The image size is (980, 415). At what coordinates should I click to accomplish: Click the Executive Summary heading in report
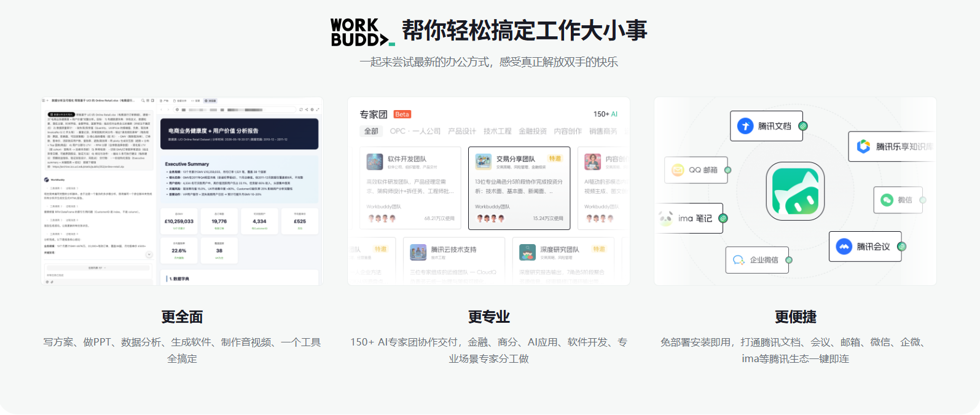click(x=187, y=164)
